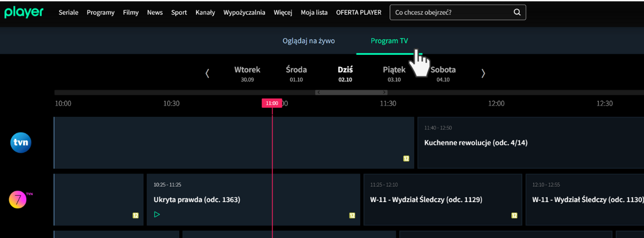This screenshot has width=644, height=238.
Task: Show later days with right chevron
Action: pyautogui.click(x=483, y=73)
